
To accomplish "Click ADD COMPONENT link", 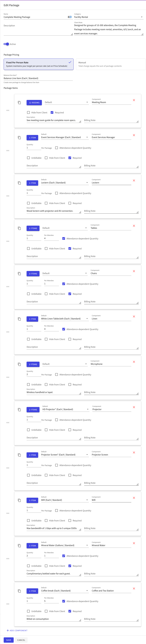I will (17, 630).
